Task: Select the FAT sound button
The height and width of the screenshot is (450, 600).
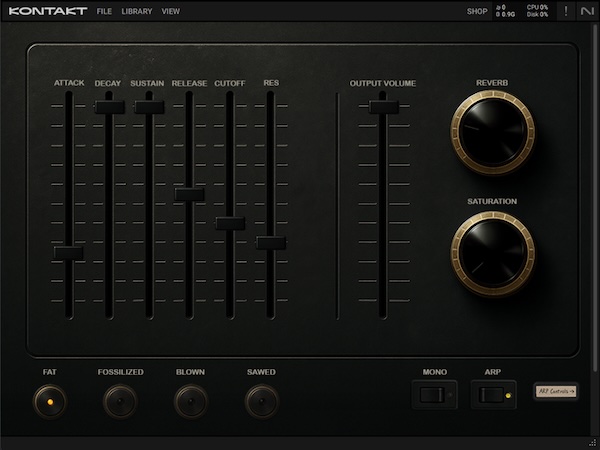Action: pyautogui.click(x=50, y=402)
